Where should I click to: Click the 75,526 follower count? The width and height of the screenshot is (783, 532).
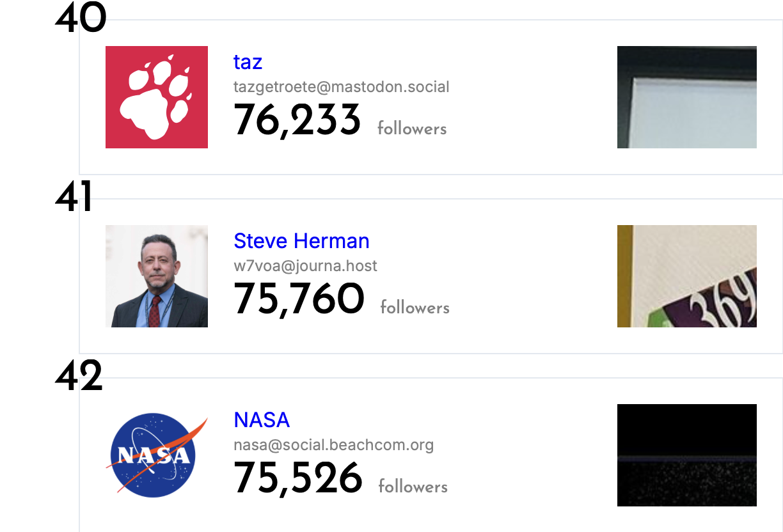coord(298,478)
